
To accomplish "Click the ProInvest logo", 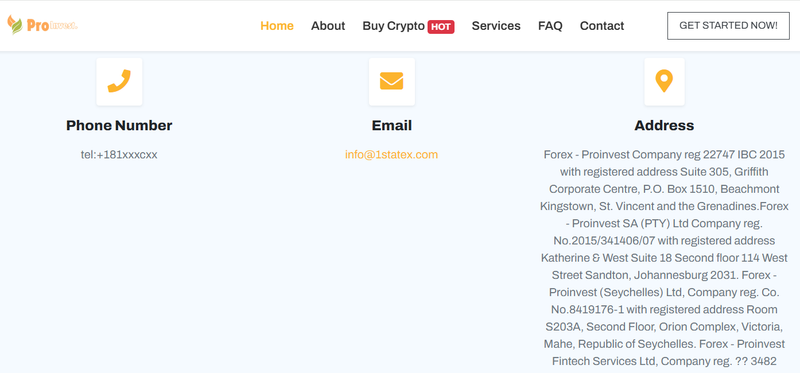I will [x=42, y=25].
